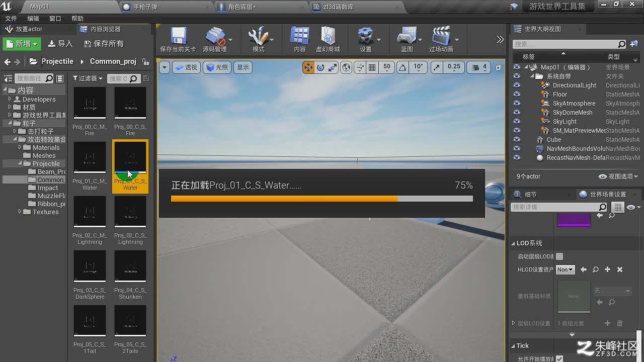
Task: Save search as collection icon
Action: pyautogui.click(x=146, y=78)
